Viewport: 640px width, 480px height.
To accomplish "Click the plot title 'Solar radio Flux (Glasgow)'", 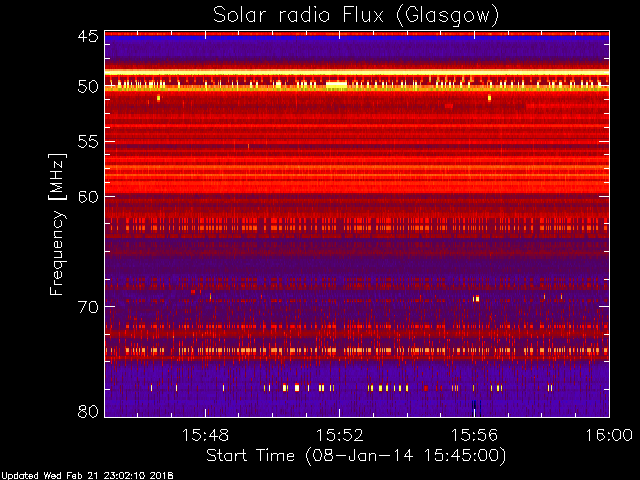I will (x=356, y=16).
